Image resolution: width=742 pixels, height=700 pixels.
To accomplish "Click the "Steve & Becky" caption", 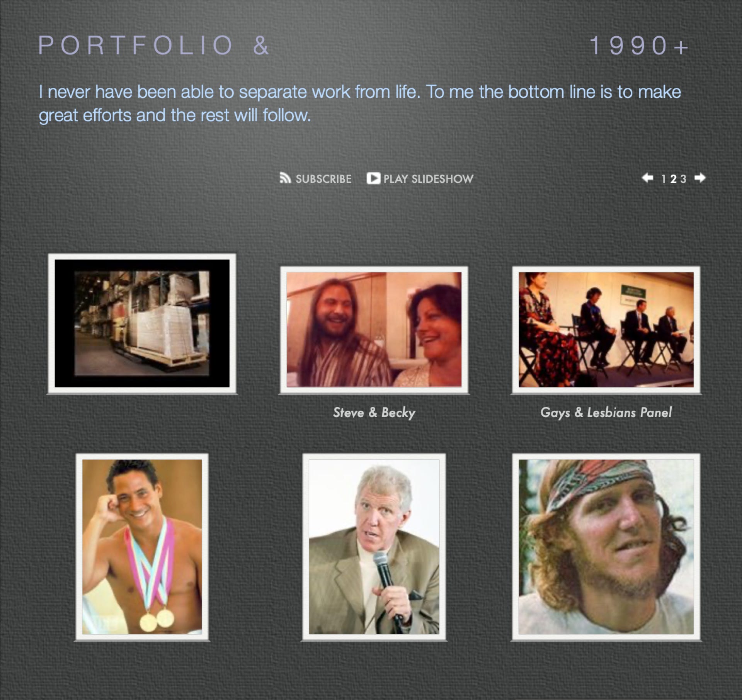I will click(x=374, y=413).
